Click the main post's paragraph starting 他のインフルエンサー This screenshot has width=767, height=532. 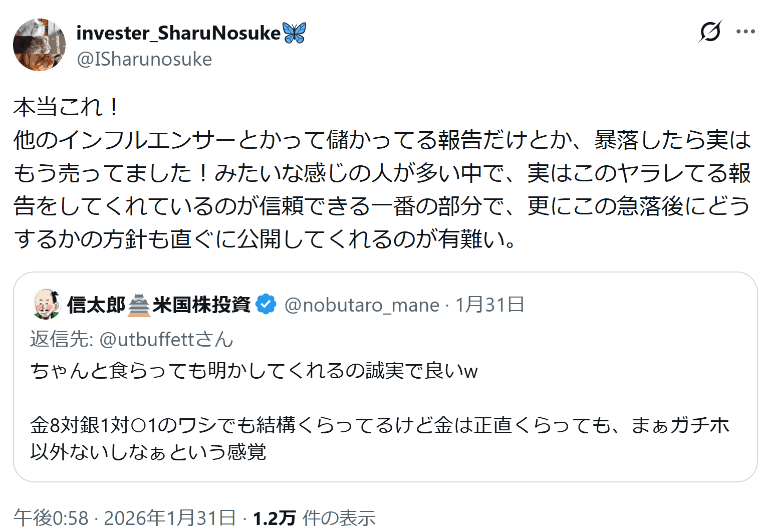pyautogui.click(x=382, y=189)
